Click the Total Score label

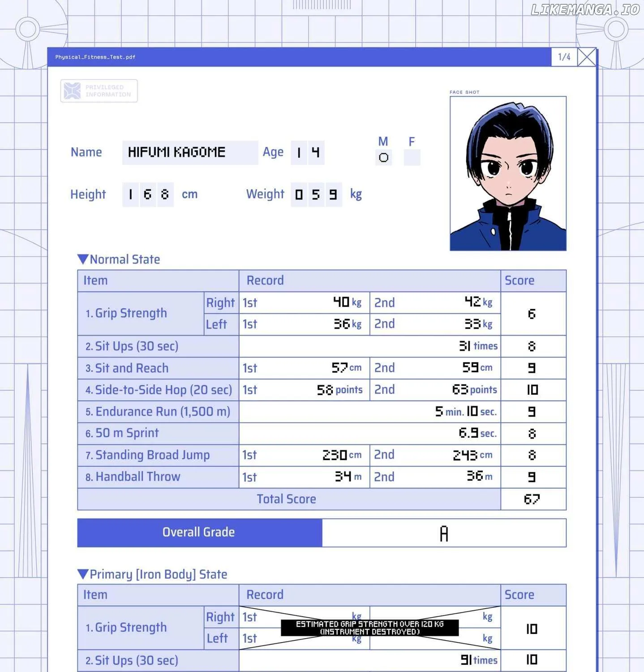pyautogui.click(x=287, y=499)
